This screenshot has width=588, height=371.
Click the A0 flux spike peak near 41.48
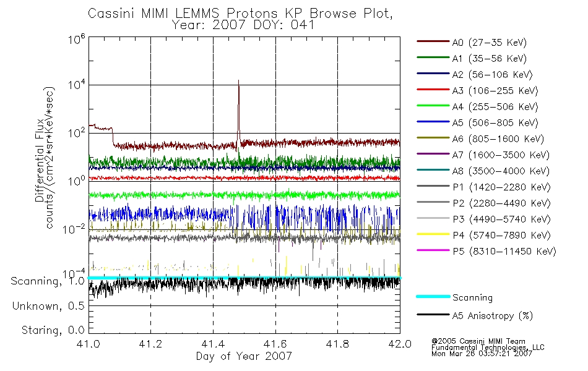click(238, 82)
